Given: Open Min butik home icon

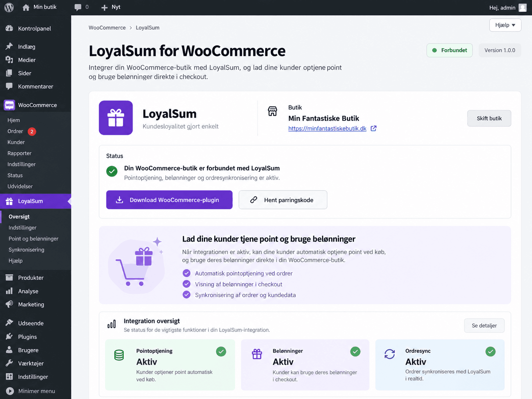Looking at the screenshot, I should 26,7.
